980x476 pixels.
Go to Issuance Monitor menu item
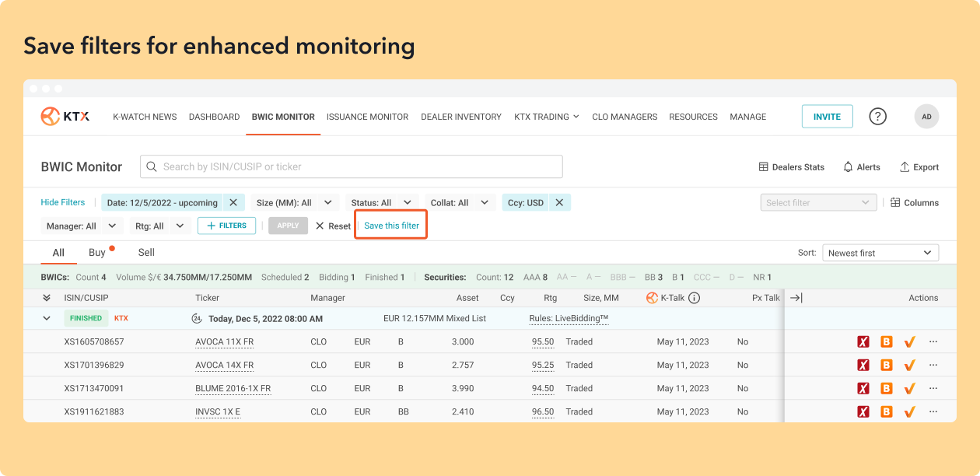367,117
